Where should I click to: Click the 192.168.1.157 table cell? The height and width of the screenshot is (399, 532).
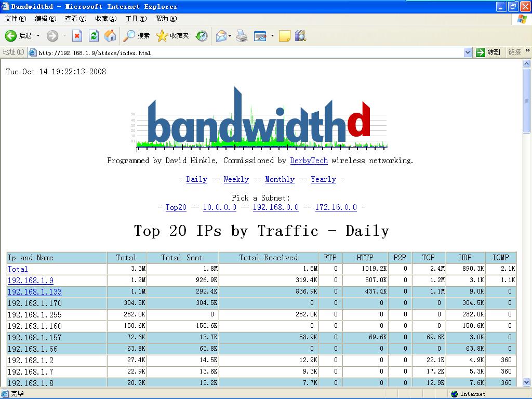point(57,337)
